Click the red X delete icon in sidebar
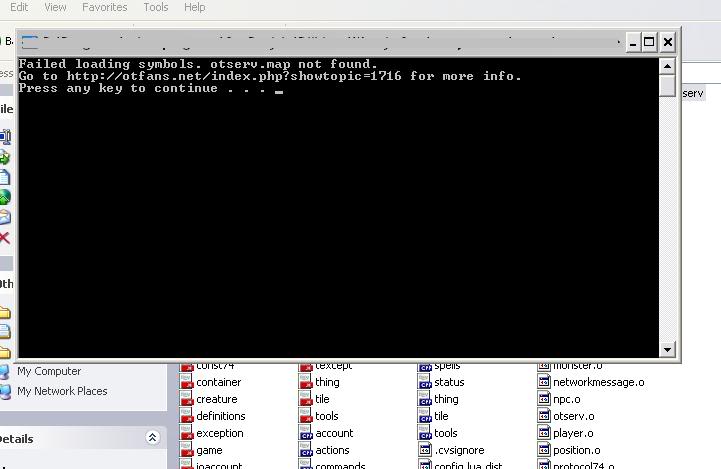 [x=5, y=238]
